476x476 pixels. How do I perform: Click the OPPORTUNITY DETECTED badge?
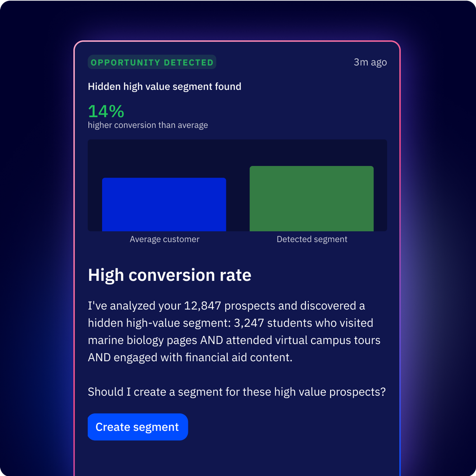pos(152,62)
